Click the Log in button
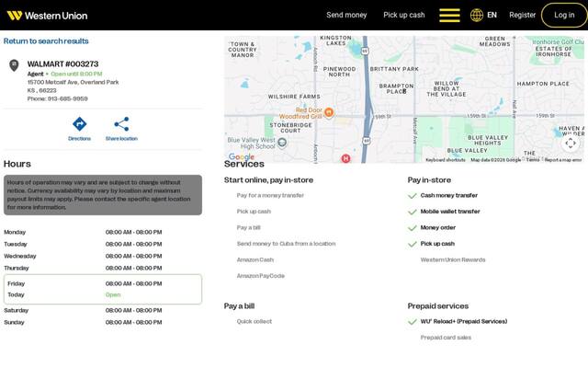Image resolution: width=588 pixels, height=368 pixels. click(564, 15)
